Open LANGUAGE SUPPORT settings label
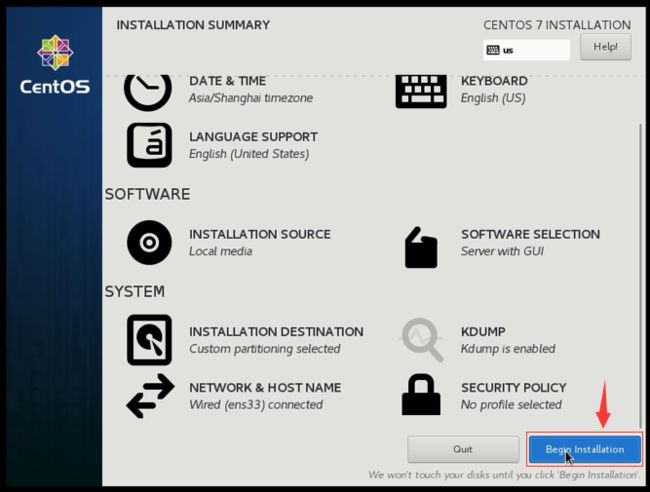Viewport: 650px width, 492px height. click(253, 137)
